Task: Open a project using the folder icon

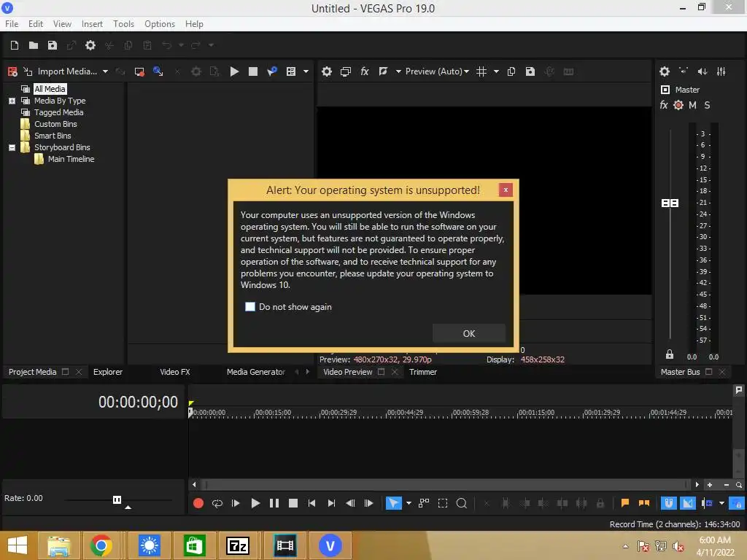Action: coord(34,45)
